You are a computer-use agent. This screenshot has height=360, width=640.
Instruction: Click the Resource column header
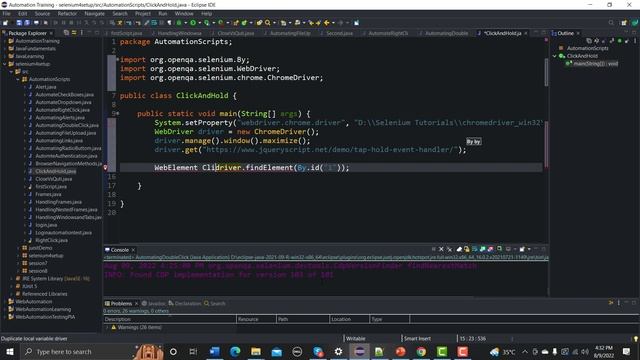pyautogui.click(x=256, y=319)
